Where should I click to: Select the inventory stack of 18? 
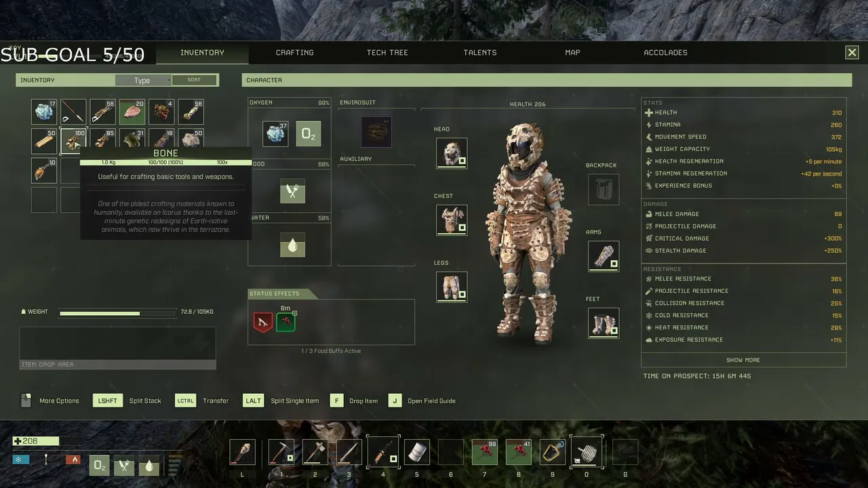(x=161, y=141)
